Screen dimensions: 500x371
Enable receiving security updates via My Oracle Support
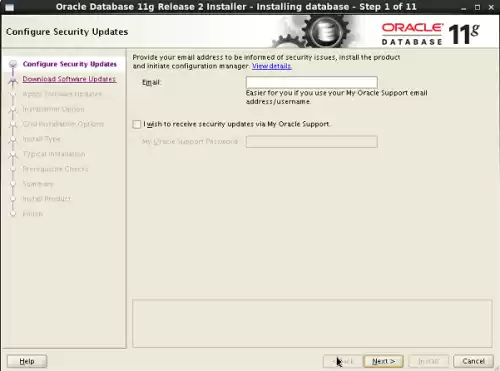pyautogui.click(x=137, y=124)
